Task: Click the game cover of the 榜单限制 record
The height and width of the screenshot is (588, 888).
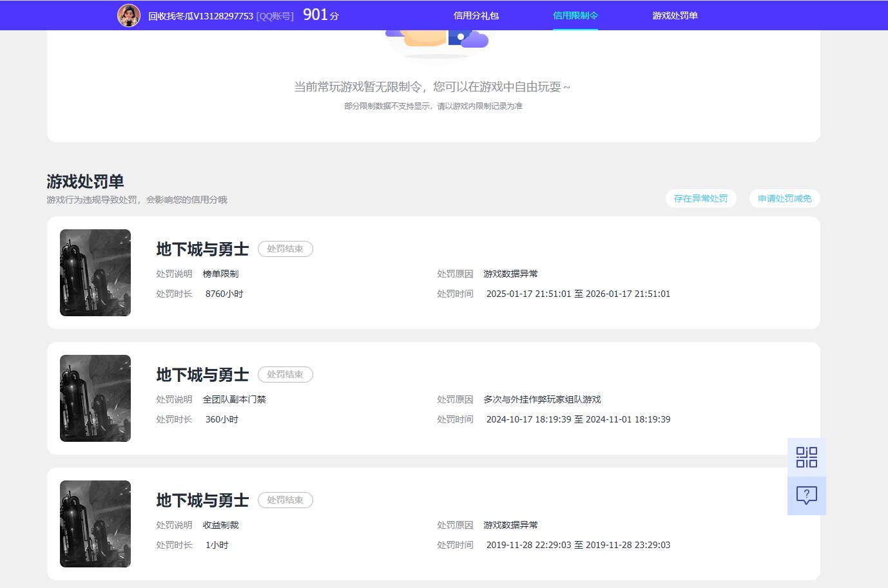Action: [x=95, y=272]
